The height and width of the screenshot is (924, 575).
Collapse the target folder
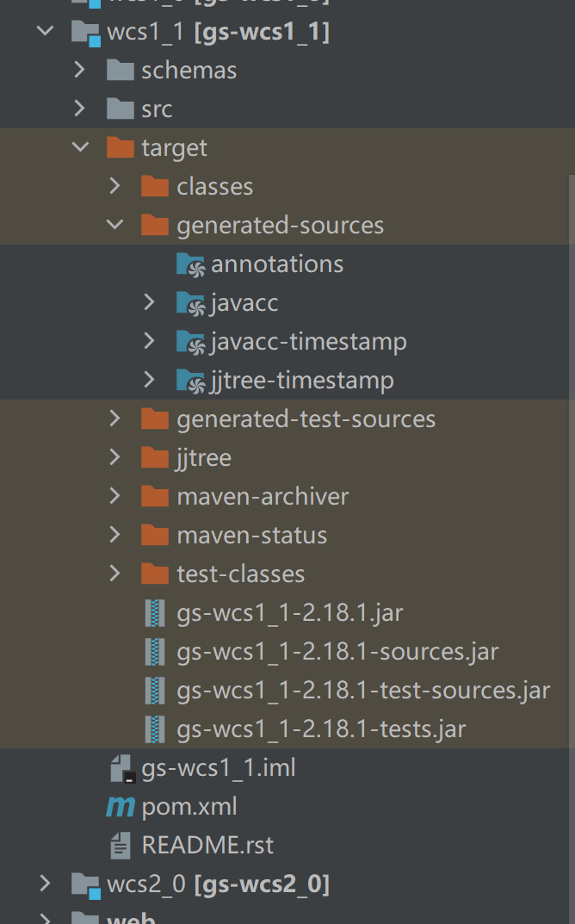pyautogui.click(x=81, y=148)
